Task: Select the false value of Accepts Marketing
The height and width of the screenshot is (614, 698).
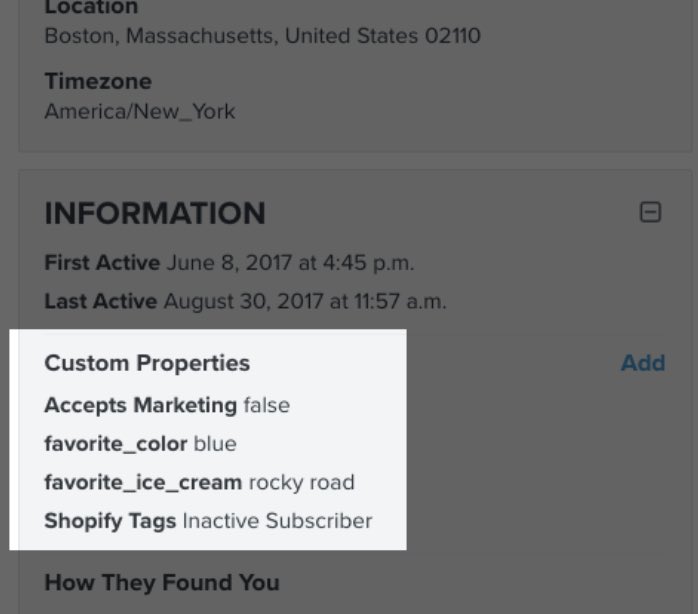Action: (x=266, y=405)
